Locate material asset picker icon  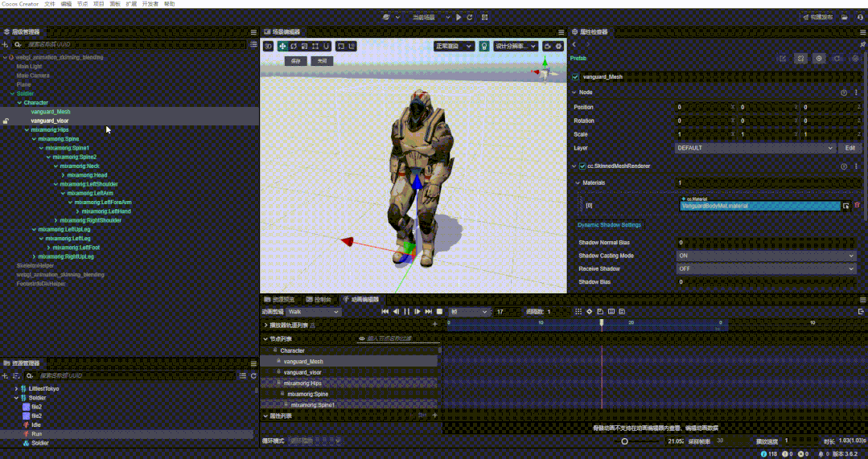tap(845, 206)
